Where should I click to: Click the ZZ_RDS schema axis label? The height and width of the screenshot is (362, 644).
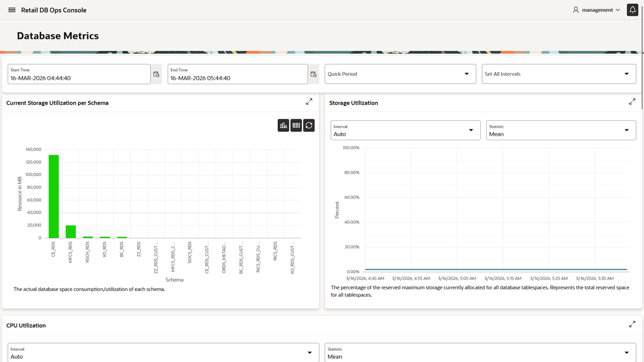[x=139, y=249]
